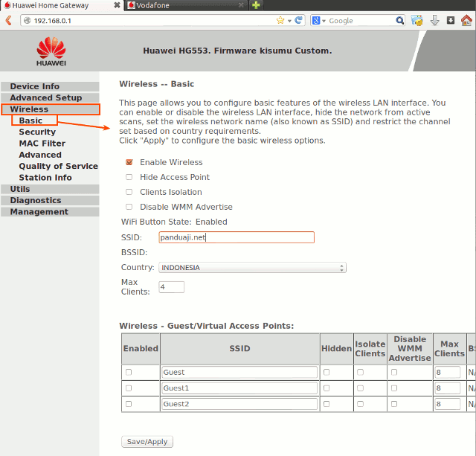This screenshot has height=456, width=476.
Task: Check Hidden for the Guest2 row
Action: tap(327, 404)
